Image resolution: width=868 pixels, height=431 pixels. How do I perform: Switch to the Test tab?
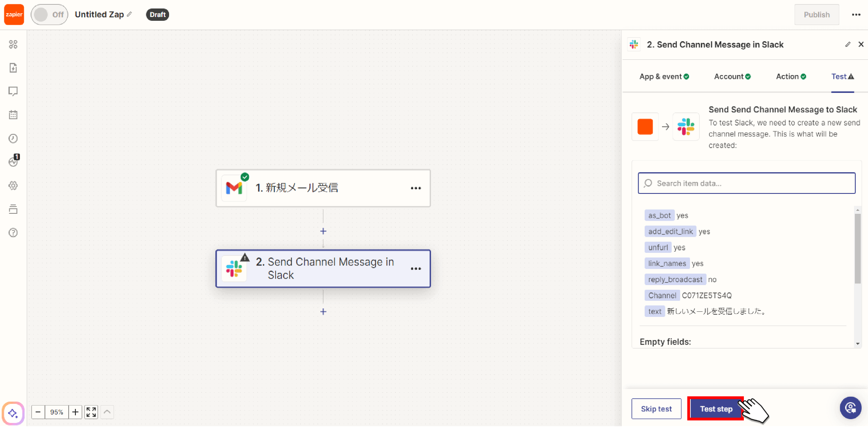(843, 76)
